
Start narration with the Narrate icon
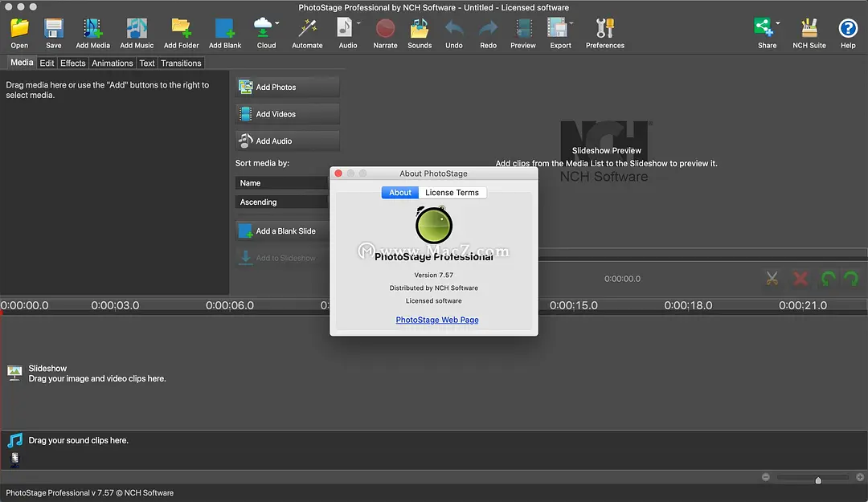[385, 28]
